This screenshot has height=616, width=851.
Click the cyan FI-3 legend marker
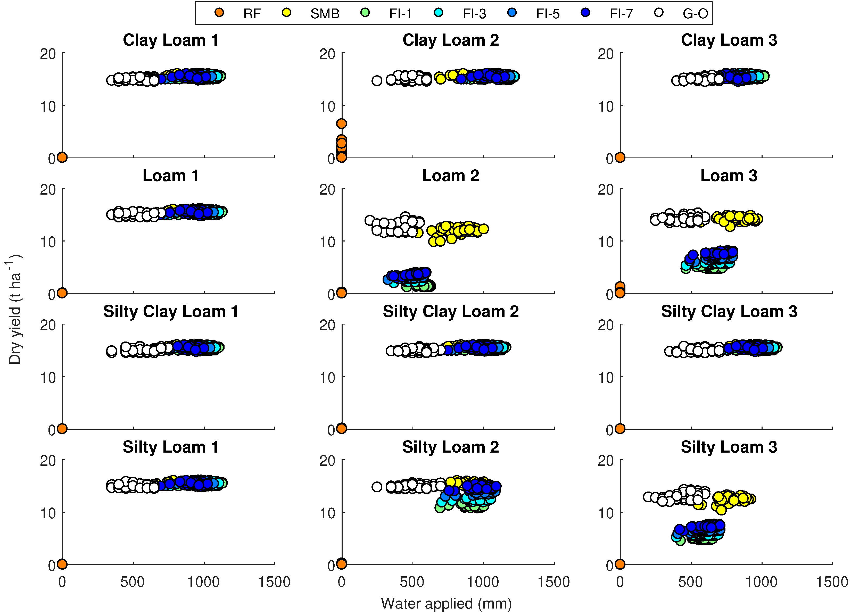point(438,12)
